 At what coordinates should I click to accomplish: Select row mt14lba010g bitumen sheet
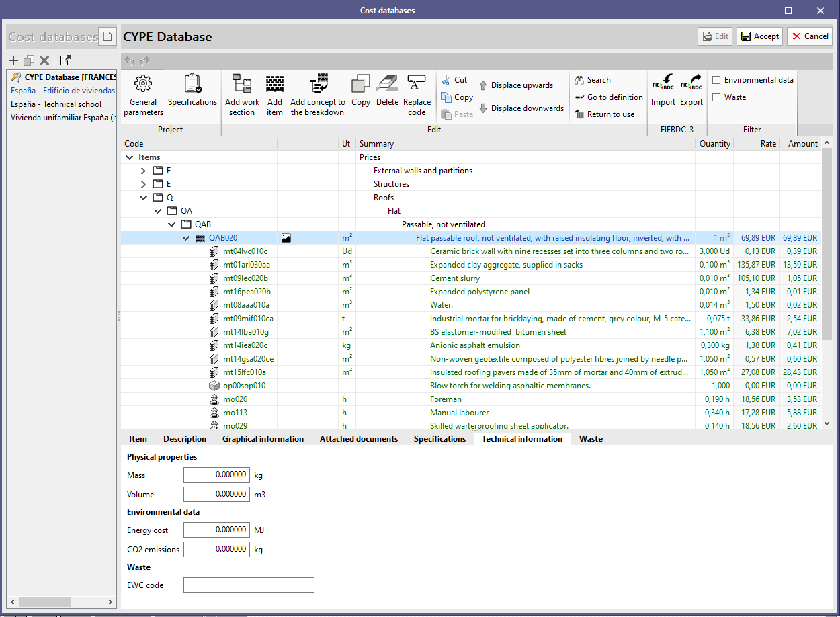[x=470, y=332]
